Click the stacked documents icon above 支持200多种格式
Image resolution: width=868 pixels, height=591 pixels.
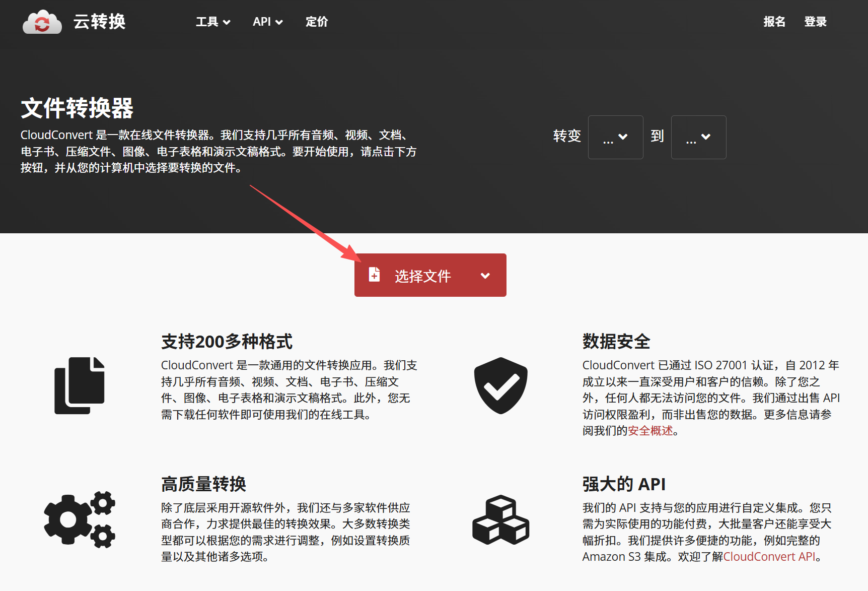pos(80,385)
